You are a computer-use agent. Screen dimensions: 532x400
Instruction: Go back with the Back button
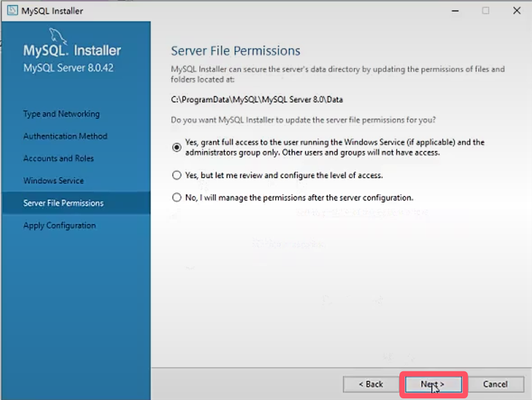(x=371, y=384)
